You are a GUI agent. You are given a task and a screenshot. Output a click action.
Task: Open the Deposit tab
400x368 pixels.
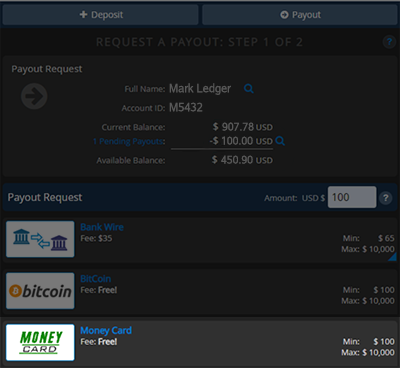point(100,15)
